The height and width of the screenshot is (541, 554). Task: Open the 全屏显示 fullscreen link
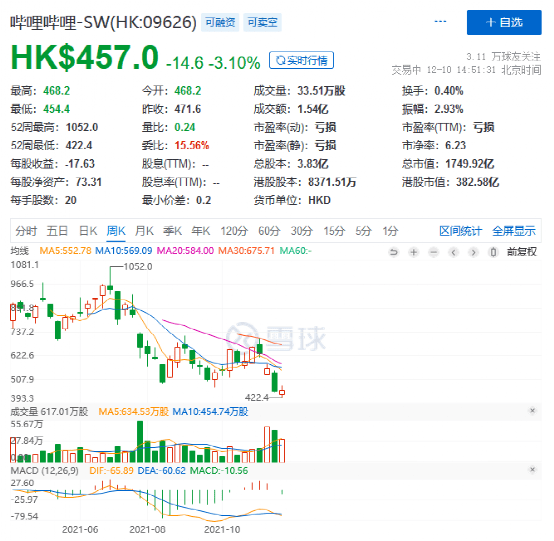tap(514, 231)
